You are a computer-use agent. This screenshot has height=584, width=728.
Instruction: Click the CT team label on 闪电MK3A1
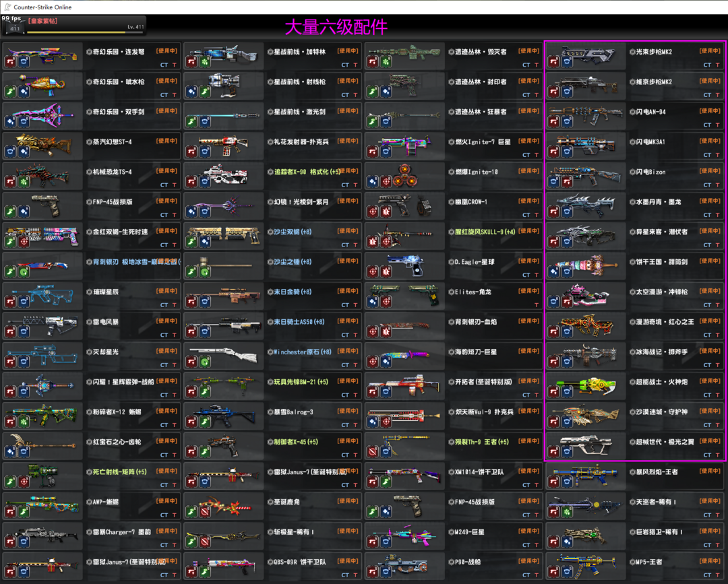pos(707,155)
